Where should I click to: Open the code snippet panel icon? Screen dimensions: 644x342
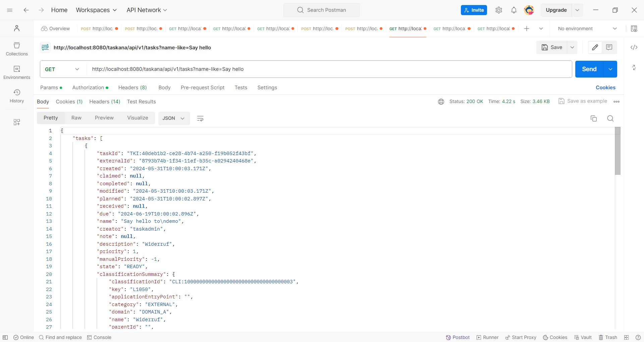point(634,47)
